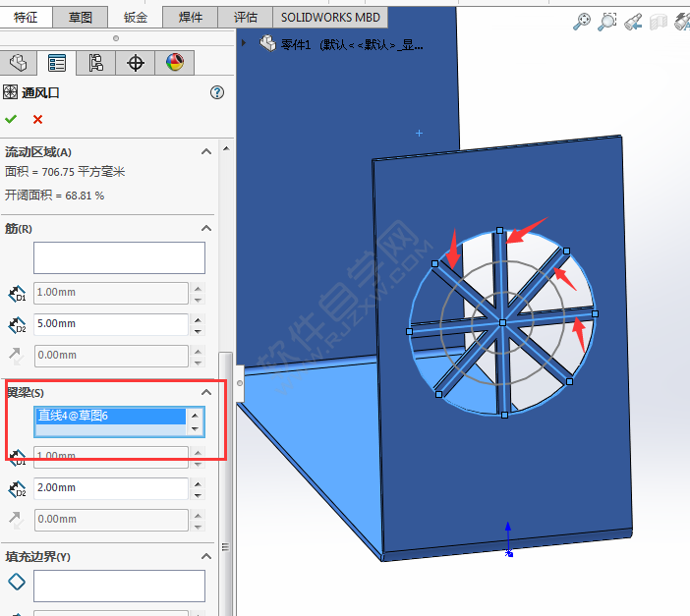Click top endpoint handle of vertical spar

(x=499, y=230)
